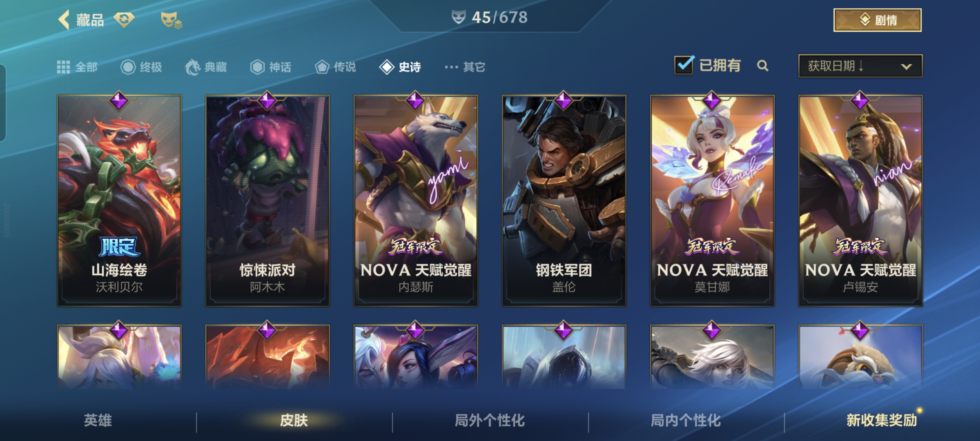
Task: Open the 获取日期 sort dropdown
Action: tap(860, 66)
